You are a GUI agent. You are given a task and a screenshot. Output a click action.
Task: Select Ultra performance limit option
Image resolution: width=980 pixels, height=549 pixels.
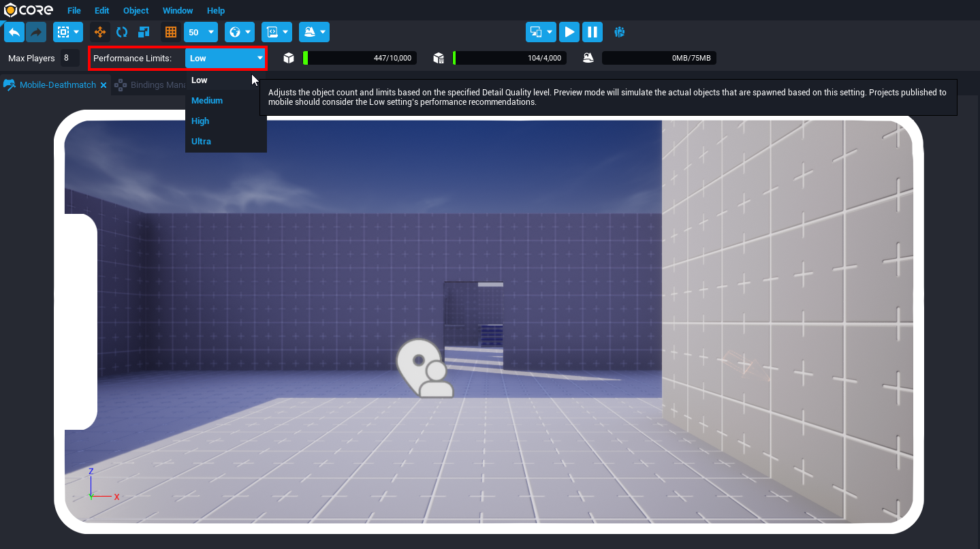[x=201, y=142]
